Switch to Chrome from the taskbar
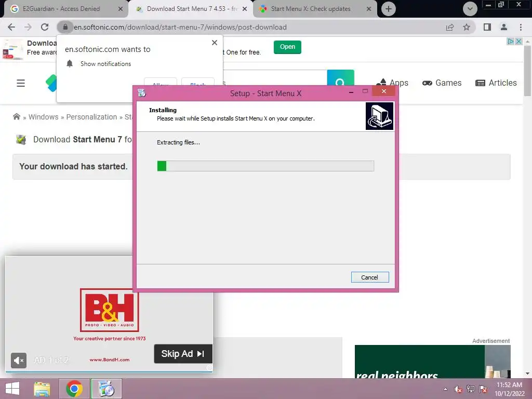Image resolution: width=532 pixels, height=399 pixels. click(74, 389)
